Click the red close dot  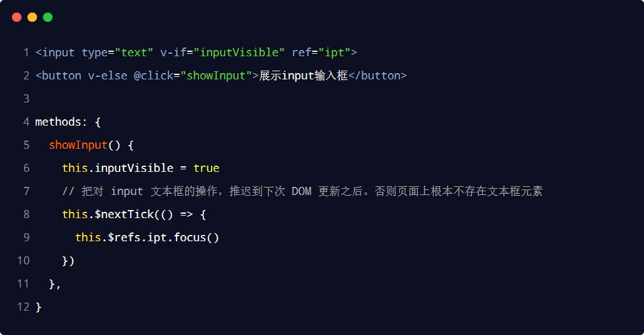tap(17, 17)
